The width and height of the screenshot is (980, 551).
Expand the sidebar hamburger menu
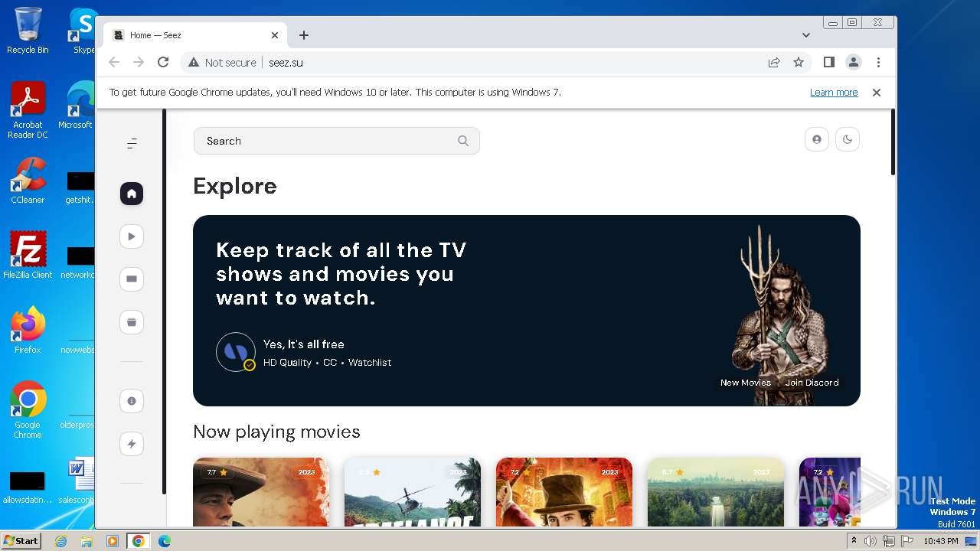132,143
